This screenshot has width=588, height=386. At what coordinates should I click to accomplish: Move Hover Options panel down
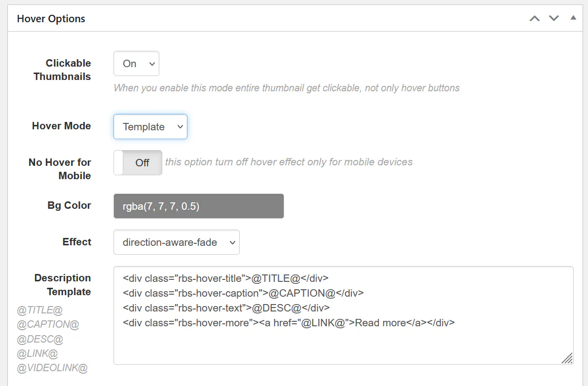(554, 18)
